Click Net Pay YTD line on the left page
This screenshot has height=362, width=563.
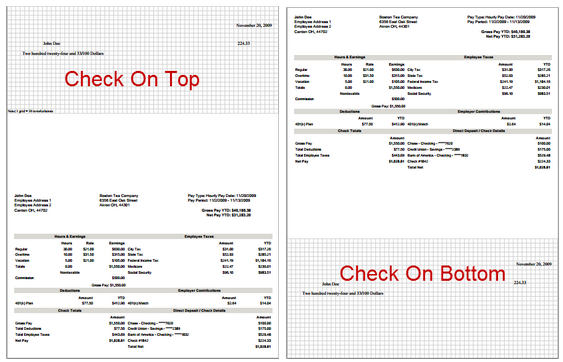(x=229, y=215)
